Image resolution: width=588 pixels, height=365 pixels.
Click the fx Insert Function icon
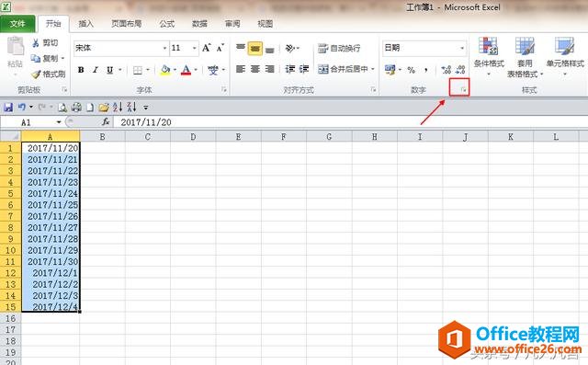[106, 122]
